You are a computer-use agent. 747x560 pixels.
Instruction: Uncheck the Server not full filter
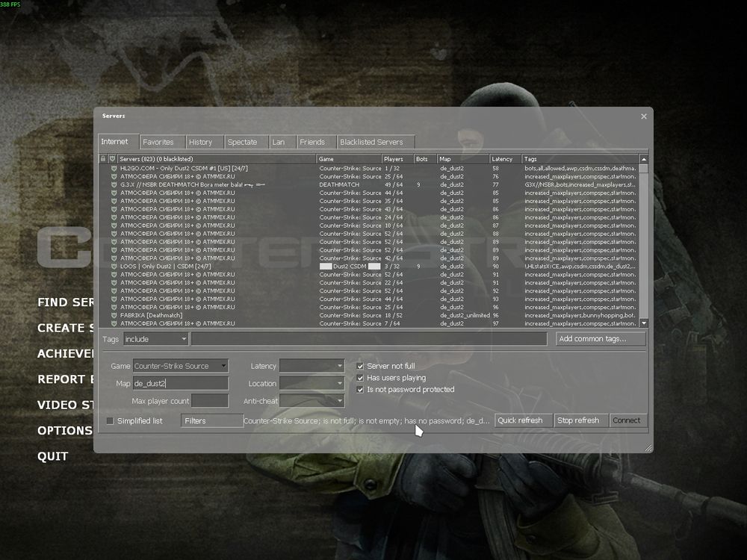click(x=360, y=366)
